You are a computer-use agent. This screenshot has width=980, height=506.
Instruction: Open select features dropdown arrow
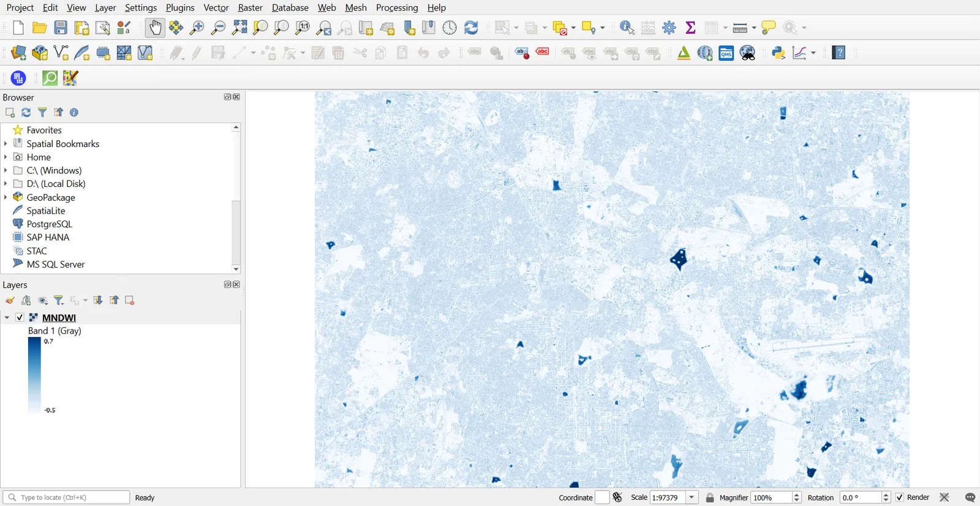click(516, 28)
